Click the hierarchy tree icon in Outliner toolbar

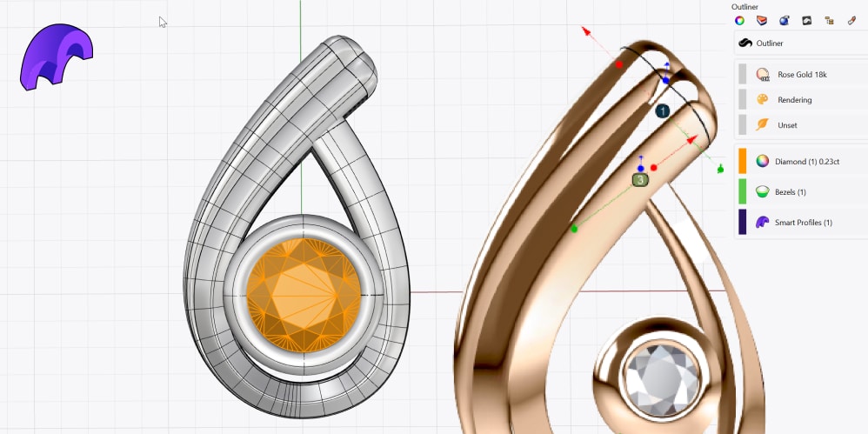830,20
